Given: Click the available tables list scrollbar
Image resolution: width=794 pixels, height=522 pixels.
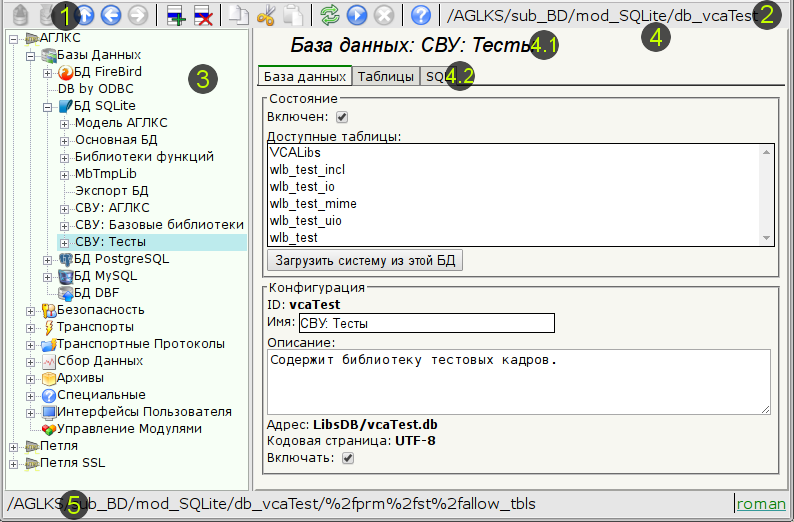Looking at the screenshot, I should (x=767, y=195).
